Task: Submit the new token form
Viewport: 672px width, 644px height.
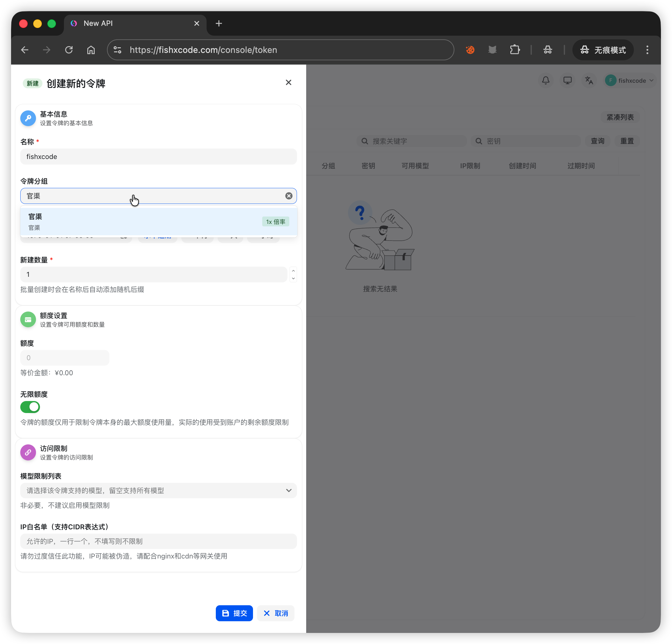Action: [234, 613]
